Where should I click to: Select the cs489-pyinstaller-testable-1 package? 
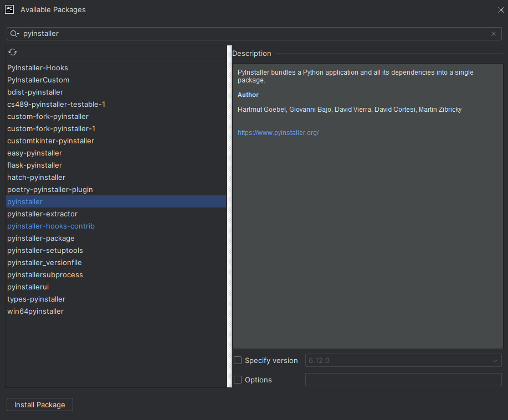[x=116, y=104]
